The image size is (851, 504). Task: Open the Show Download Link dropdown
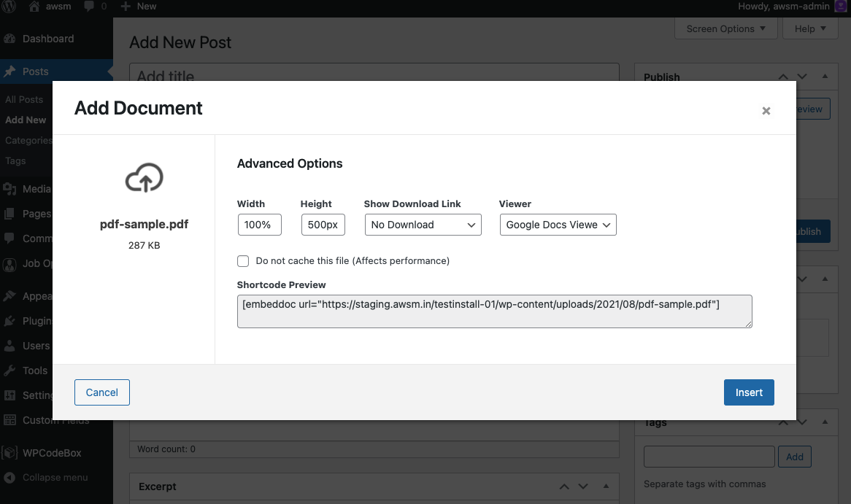pos(423,225)
